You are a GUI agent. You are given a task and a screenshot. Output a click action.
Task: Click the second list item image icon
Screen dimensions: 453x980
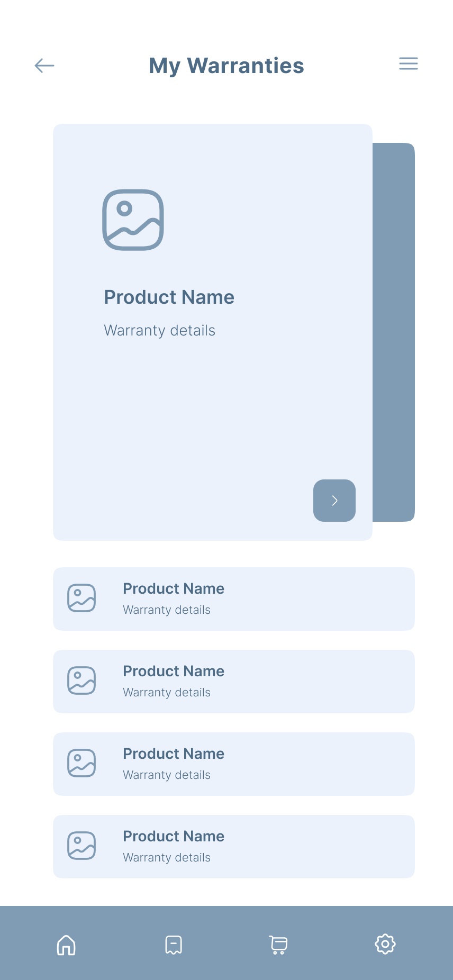[x=81, y=680]
